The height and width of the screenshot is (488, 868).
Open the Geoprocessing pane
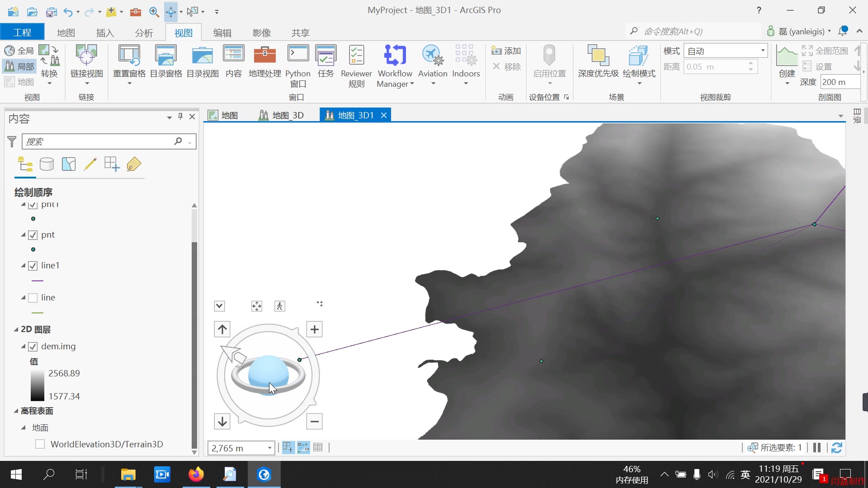(264, 63)
